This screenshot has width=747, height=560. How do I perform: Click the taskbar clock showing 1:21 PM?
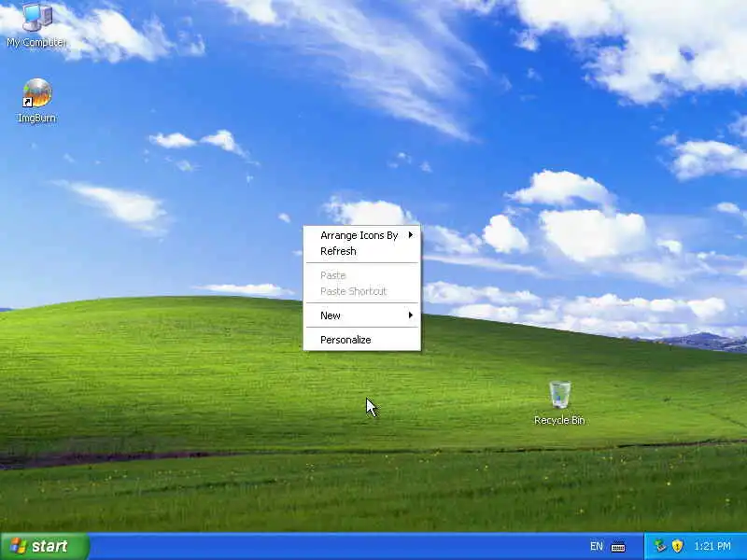[712, 546]
